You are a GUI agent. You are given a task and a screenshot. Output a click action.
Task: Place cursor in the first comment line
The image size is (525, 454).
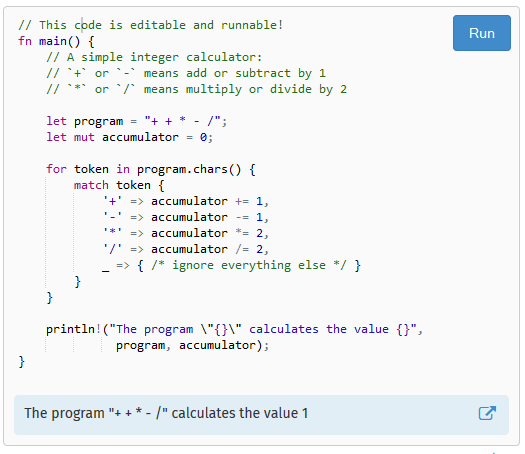pyautogui.click(x=151, y=25)
